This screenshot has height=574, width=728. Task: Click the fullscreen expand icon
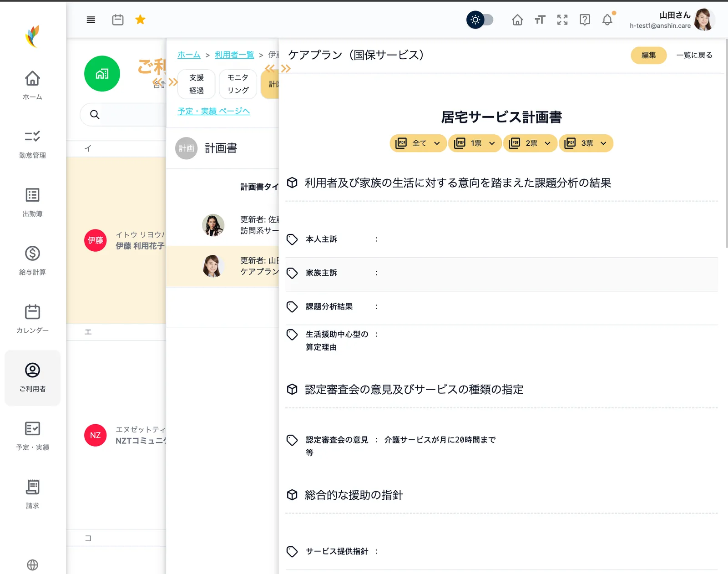(x=562, y=20)
